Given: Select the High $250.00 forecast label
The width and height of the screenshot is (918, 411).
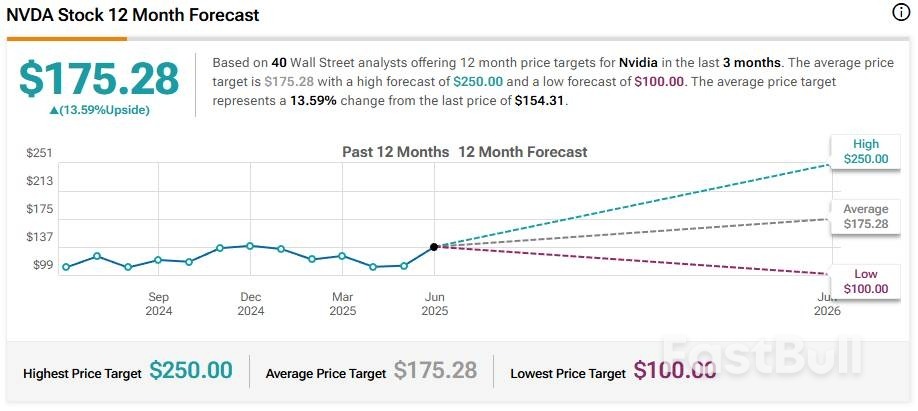Looking at the screenshot, I should (x=865, y=152).
